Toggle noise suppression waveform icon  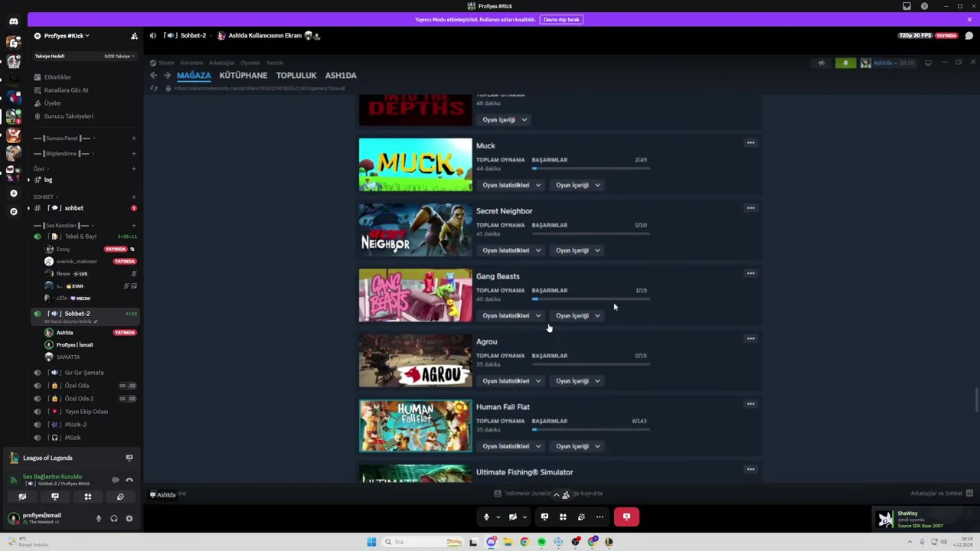tap(115, 480)
